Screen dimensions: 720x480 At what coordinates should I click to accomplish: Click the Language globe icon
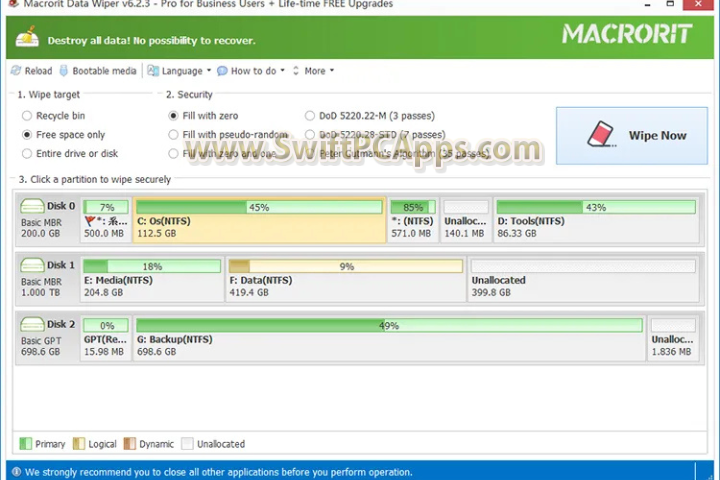pos(153,70)
